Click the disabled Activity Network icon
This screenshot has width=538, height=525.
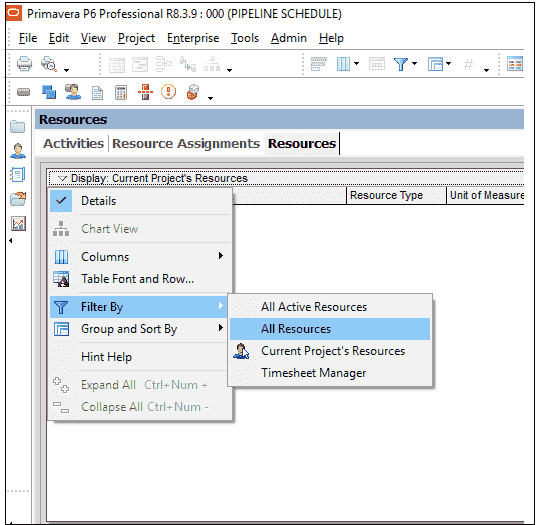click(x=164, y=64)
